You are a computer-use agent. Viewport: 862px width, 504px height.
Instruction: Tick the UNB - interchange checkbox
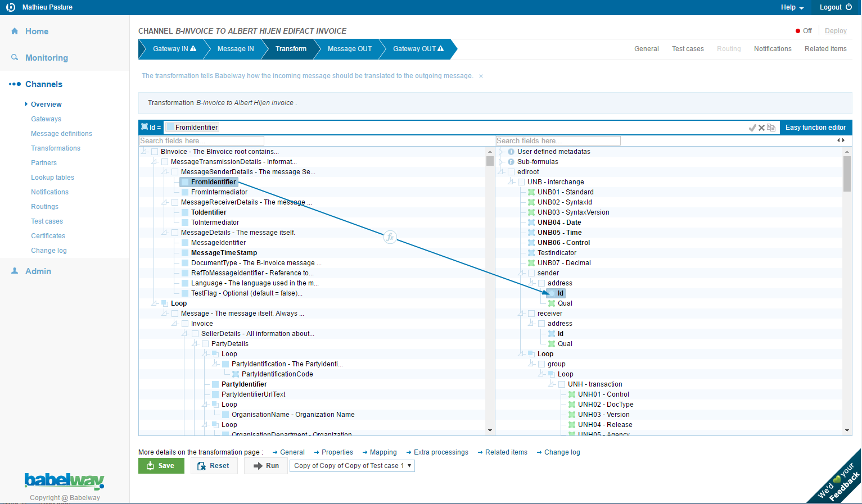[521, 182]
